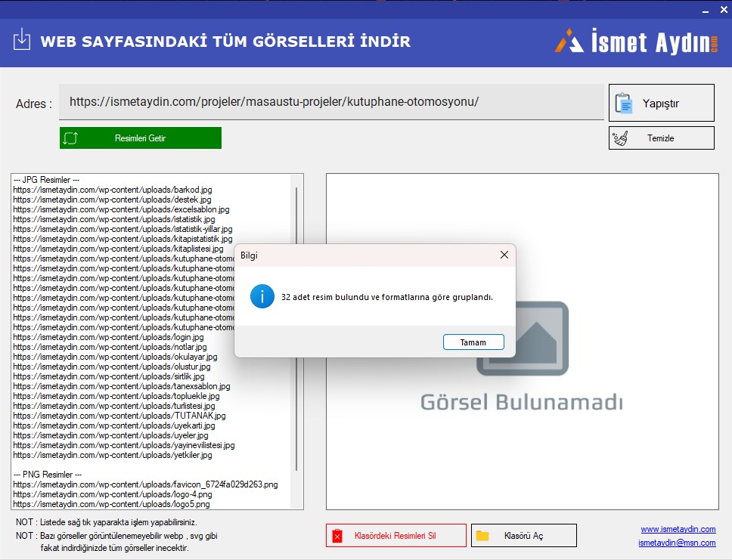Click the Resimleri Getir button

(x=141, y=138)
